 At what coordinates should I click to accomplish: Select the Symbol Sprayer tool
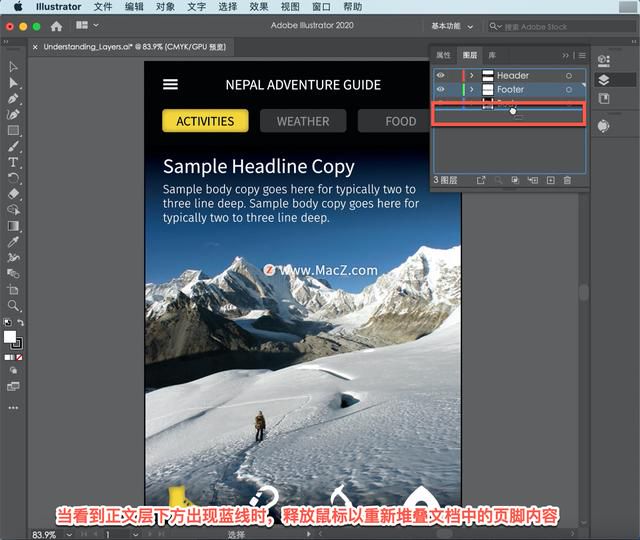click(13, 258)
